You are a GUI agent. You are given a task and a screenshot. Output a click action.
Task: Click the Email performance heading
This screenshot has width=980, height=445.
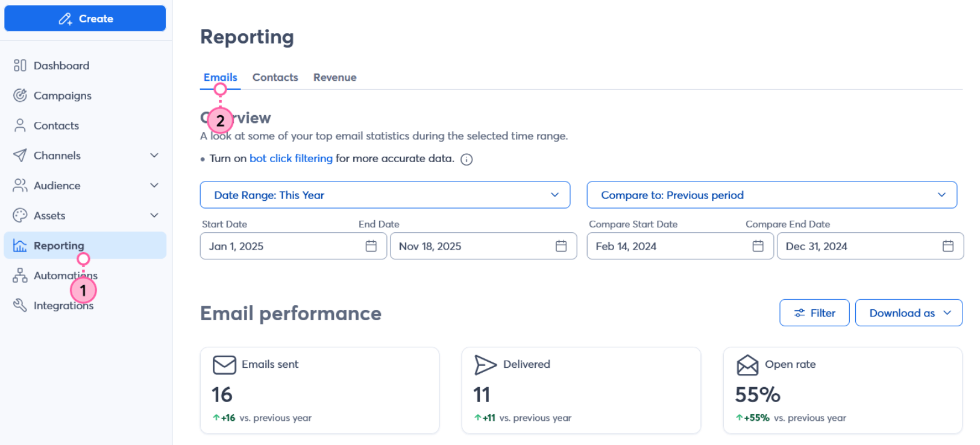tap(291, 314)
